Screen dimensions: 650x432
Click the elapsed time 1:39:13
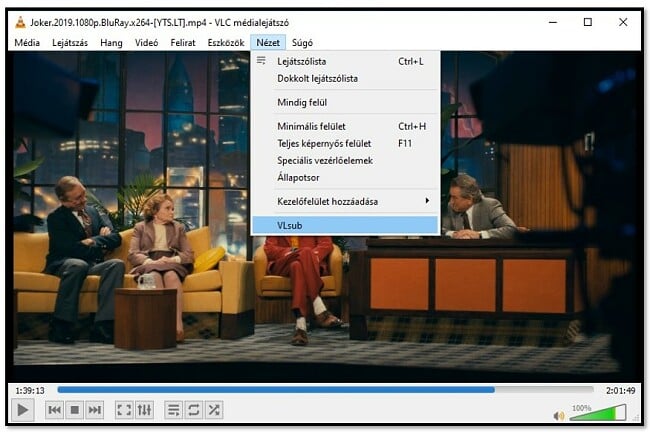pos(30,391)
